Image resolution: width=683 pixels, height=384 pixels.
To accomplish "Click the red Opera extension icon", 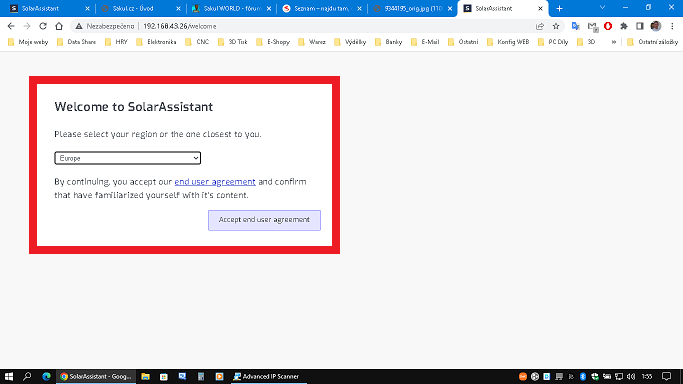I will click(x=608, y=26).
